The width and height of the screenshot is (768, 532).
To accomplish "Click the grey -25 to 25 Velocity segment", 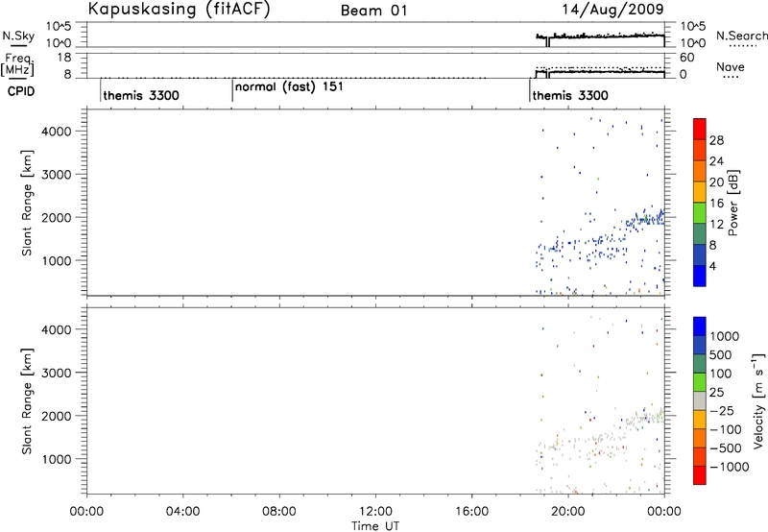I will pos(700,400).
